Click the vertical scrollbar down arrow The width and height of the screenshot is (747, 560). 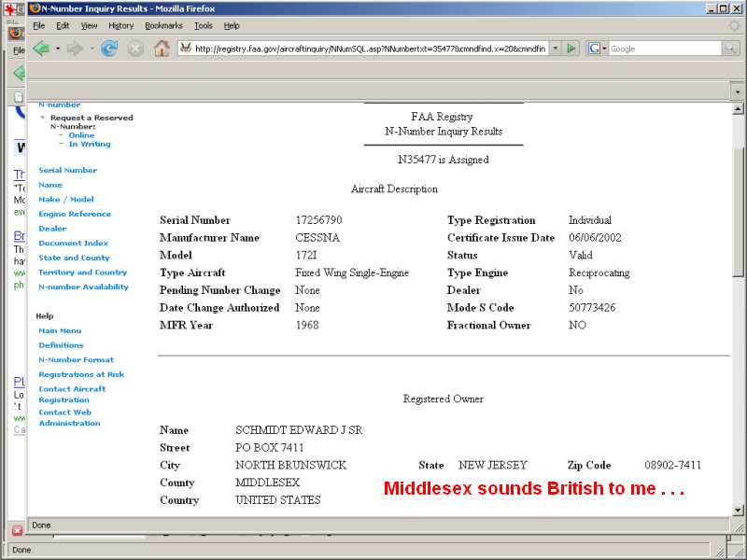point(738,510)
